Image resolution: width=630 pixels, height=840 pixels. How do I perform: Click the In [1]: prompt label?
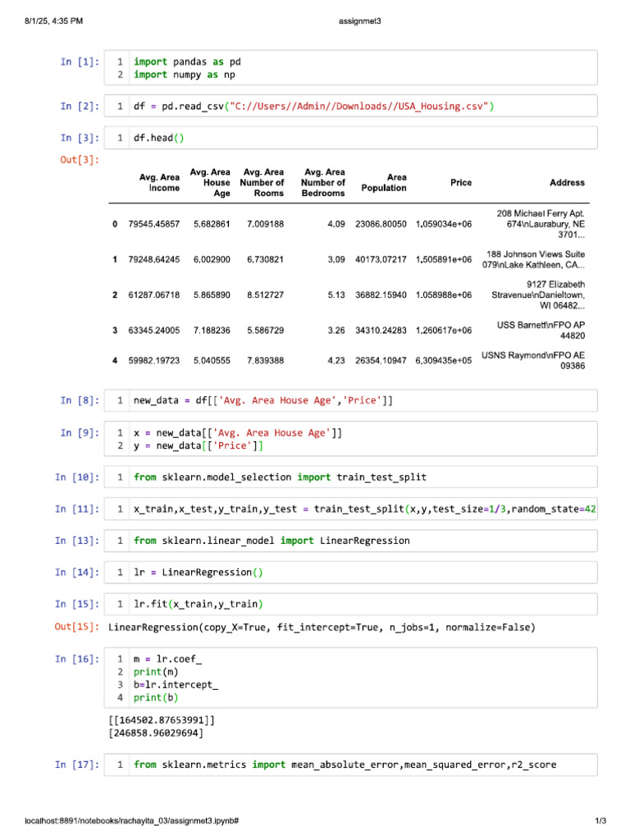point(80,62)
